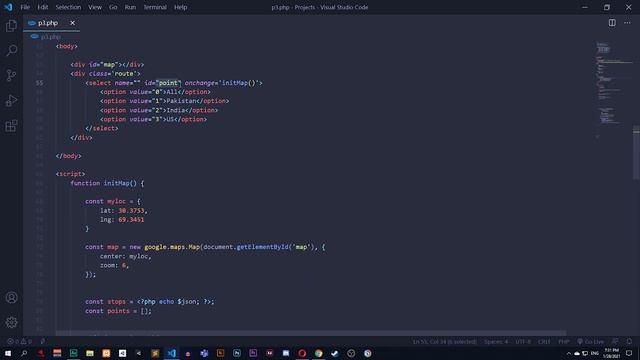Open the Manage gear icon
Viewport: 640px width, 360px height.
[x=11, y=322]
